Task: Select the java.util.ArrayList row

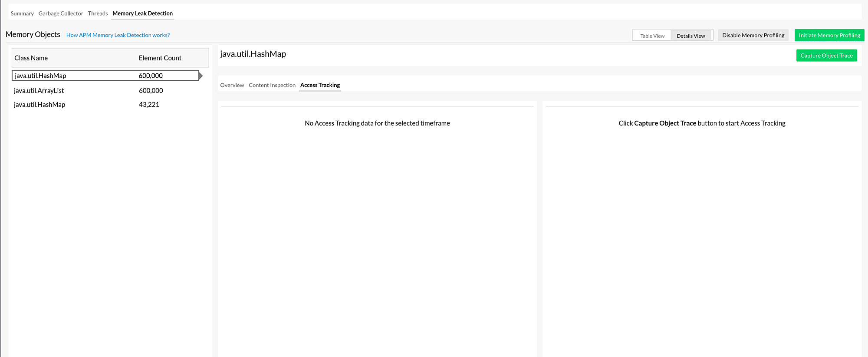Action: coord(39,91)
